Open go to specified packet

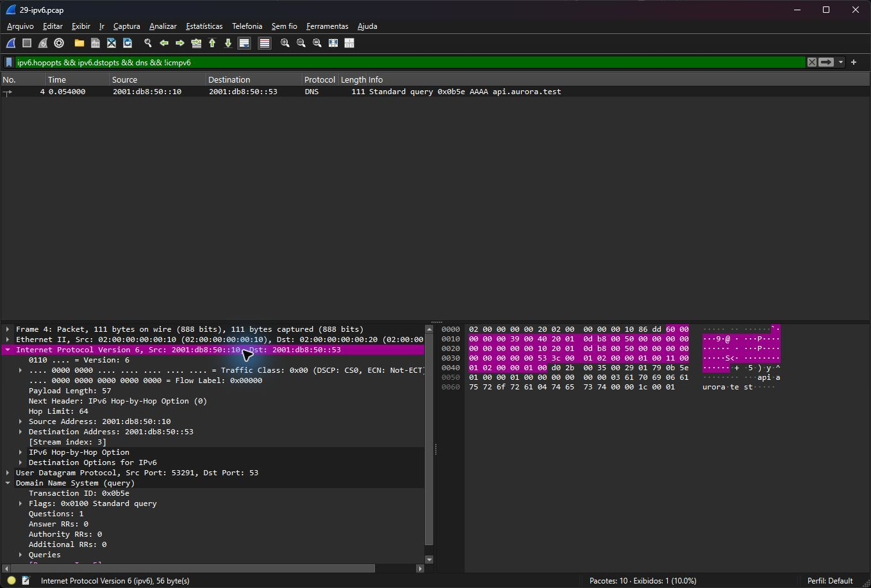pos(196,43)
